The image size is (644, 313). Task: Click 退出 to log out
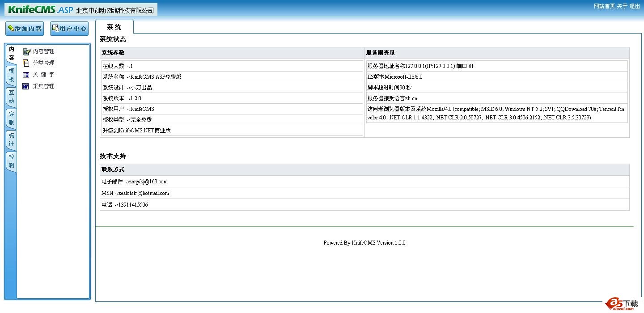(x=635, y=6)
